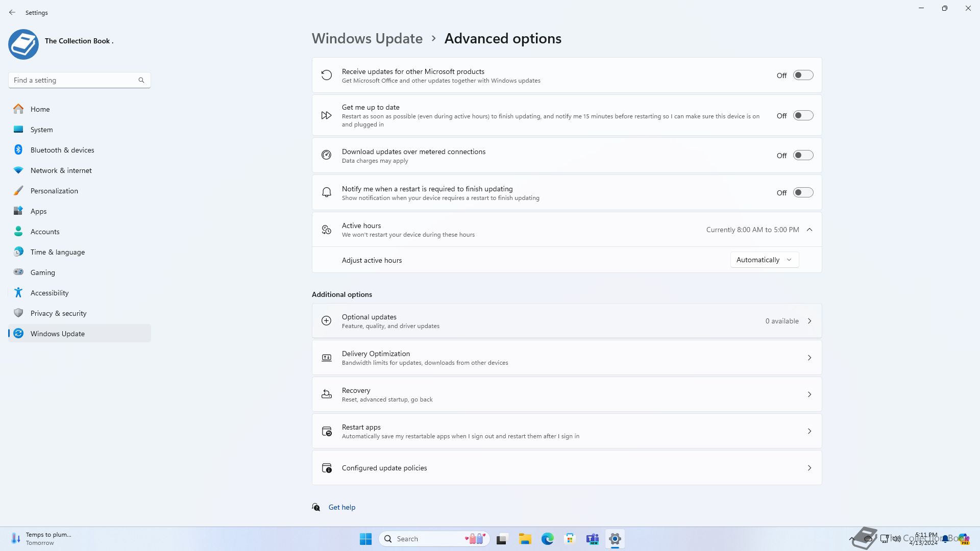Open The Collection Book profile avatar

pyautogui.click(x=23, y=44)
